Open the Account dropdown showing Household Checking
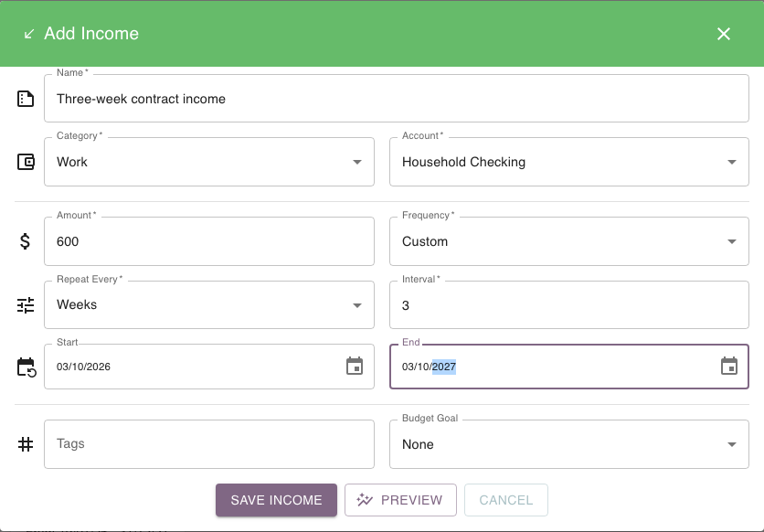This screenshot has height=532, width=764. tap(569, 162)
